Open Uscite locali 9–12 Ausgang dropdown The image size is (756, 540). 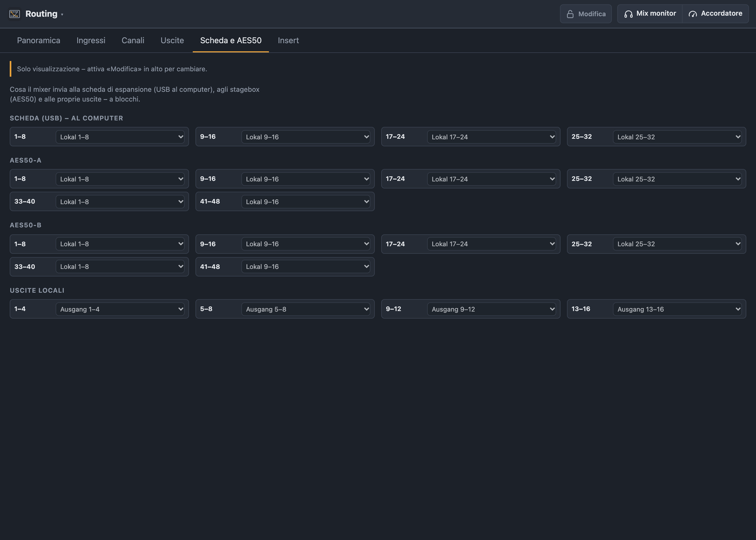pyautogui.click(x=492, y=309)
